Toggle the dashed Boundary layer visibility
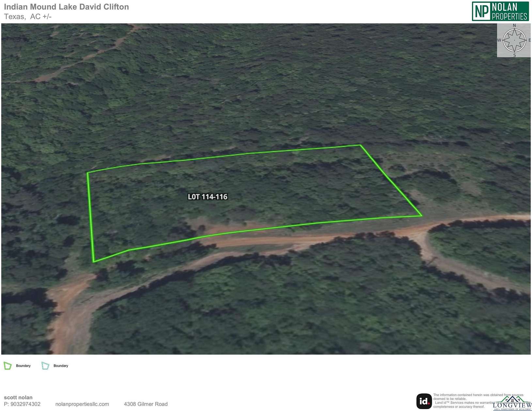Screen dimensions: 532x411 (x=45, y=365)
